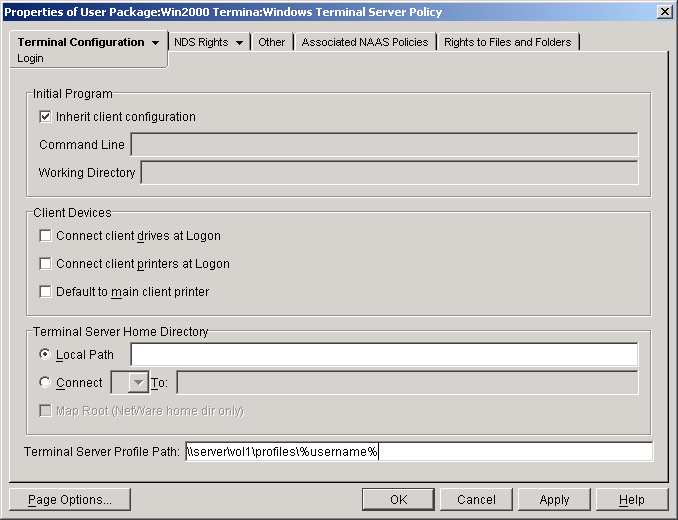Viewport: 678px width, 520px height.
Task: Click into the Local Path text field
Action: click(384, 354)
